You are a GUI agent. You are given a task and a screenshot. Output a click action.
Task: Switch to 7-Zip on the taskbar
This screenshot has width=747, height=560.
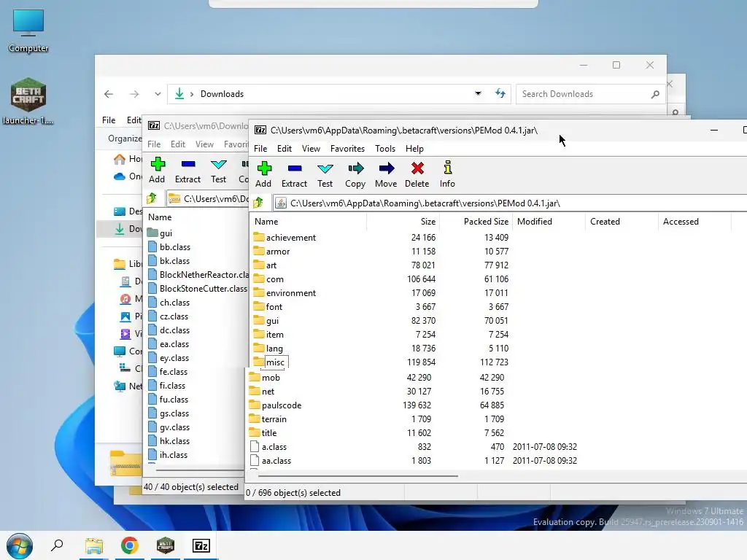point(201,545)
